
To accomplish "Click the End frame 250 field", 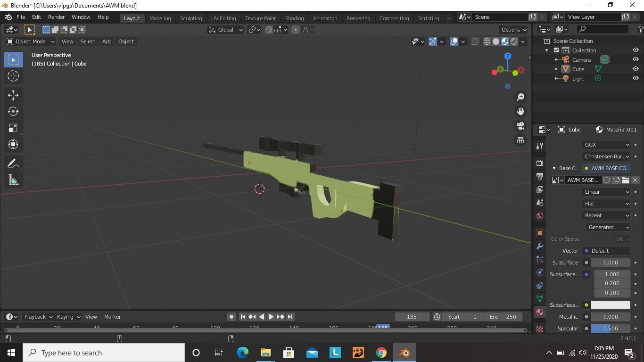I will click(x=503, y=317).
